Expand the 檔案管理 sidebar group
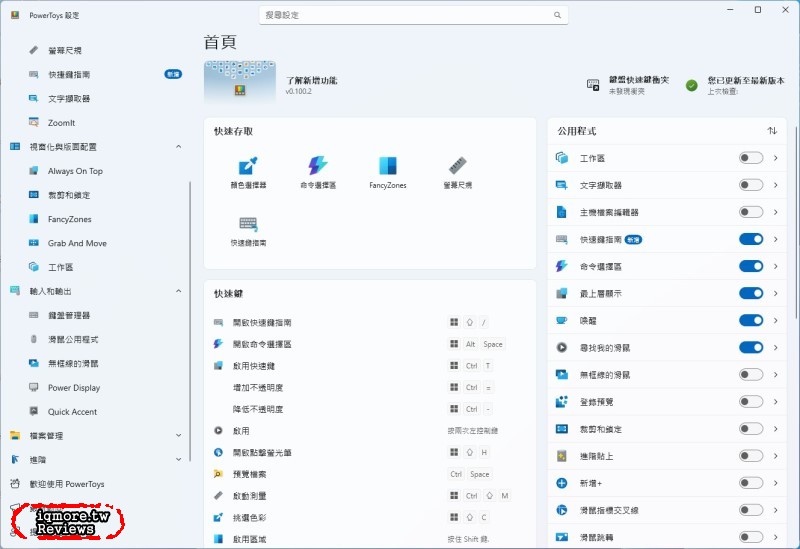This screenshot has height=549, width=800. (x=179, y=435)
